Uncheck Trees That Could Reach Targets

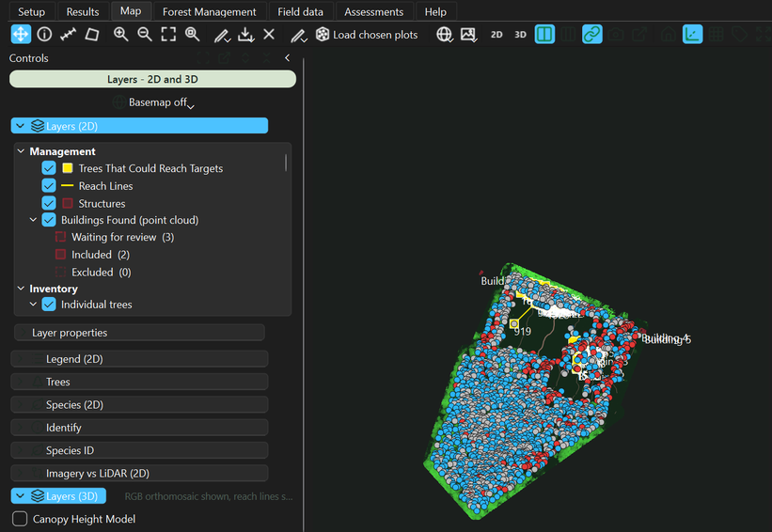tap(49, 168)
